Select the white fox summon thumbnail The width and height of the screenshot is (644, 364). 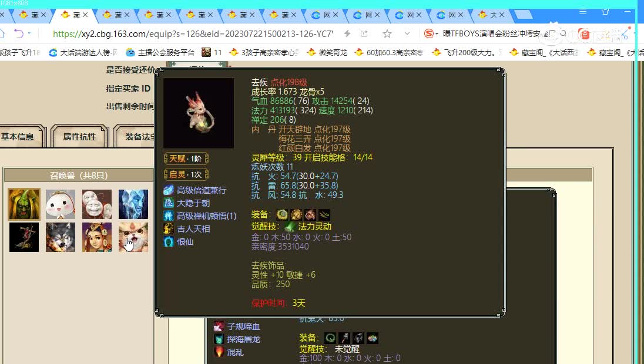(x=133, y=237)
